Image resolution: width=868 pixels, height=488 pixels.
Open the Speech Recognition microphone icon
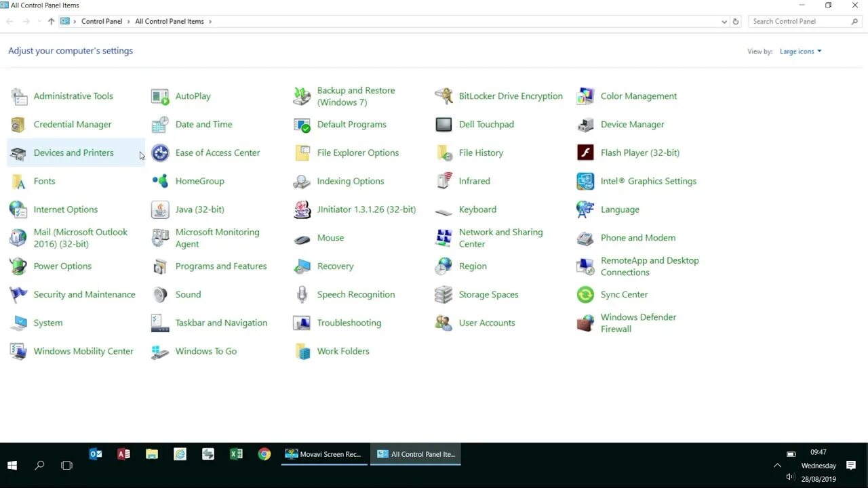click(302, 295)
